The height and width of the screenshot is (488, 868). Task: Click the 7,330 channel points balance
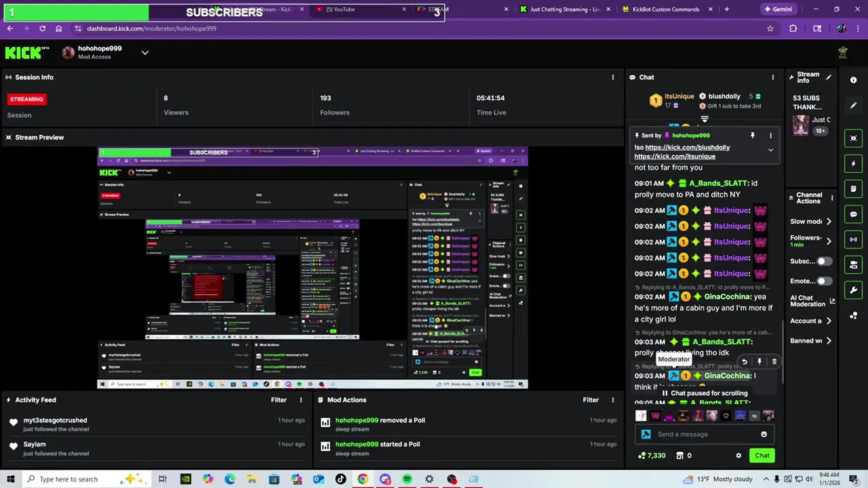click(652, 455)
